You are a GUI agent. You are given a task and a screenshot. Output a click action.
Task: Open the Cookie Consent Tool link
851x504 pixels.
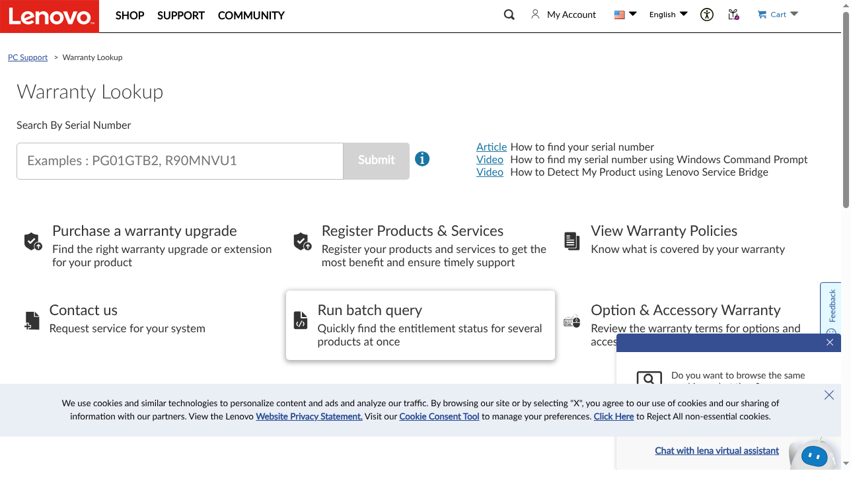coord(439,416)
